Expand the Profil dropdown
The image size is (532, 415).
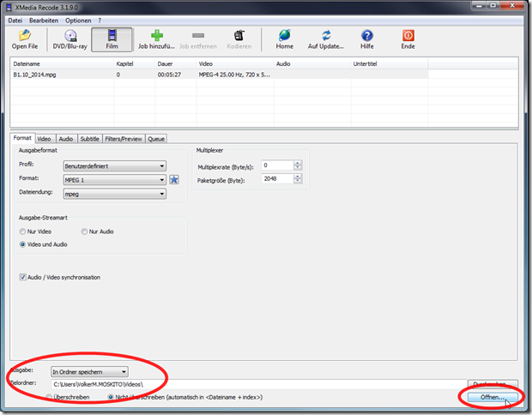click(114, 166)
